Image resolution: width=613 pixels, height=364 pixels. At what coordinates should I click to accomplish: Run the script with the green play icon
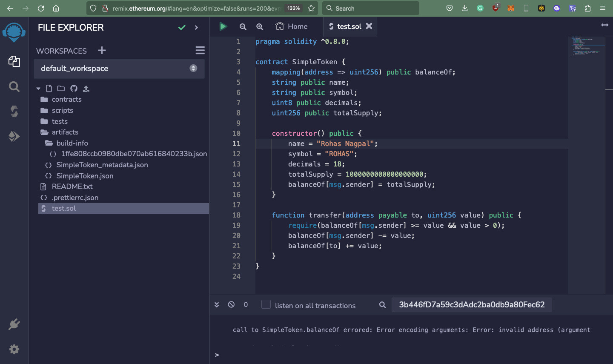tap(223, 26)
